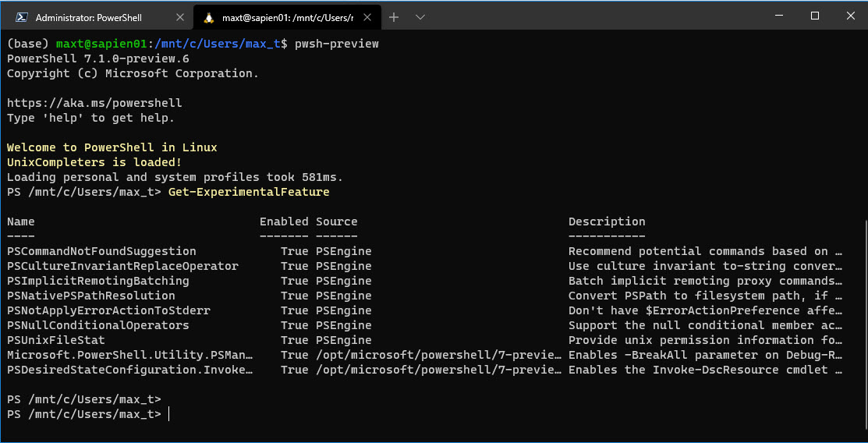Image resolution: width=868 pixels, height=443 pixels.
Task: Click the https://aka.ms/powershell link text
Action: point(94,103)
